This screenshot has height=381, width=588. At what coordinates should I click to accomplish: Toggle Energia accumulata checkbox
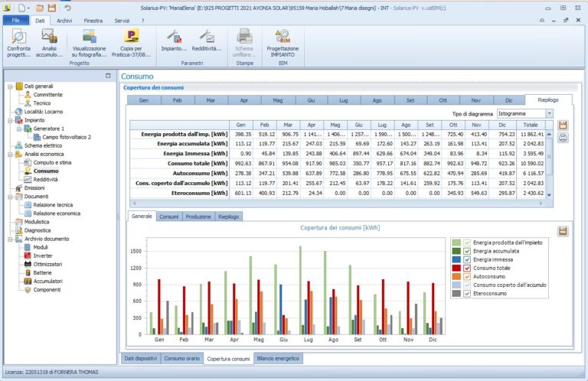click(467, 252)
